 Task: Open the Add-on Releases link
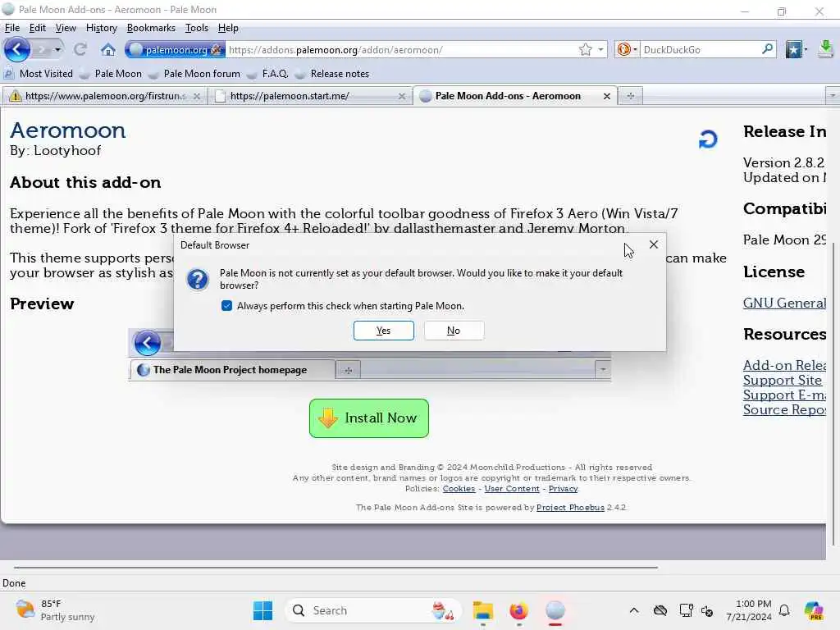click(x=784, y=365)
